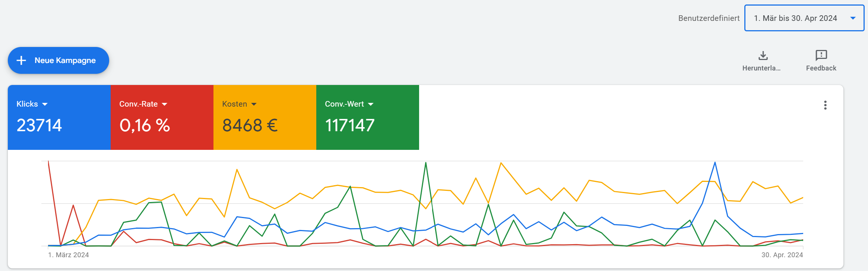This screenshot has height=271, width=868.
Task: Open the Conv.-Wert metric dropdown arrow
Action: tap(371, 104)
